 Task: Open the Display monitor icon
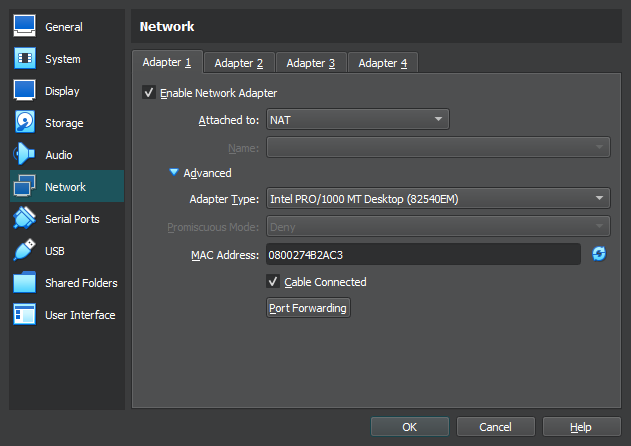pos(25,91)
